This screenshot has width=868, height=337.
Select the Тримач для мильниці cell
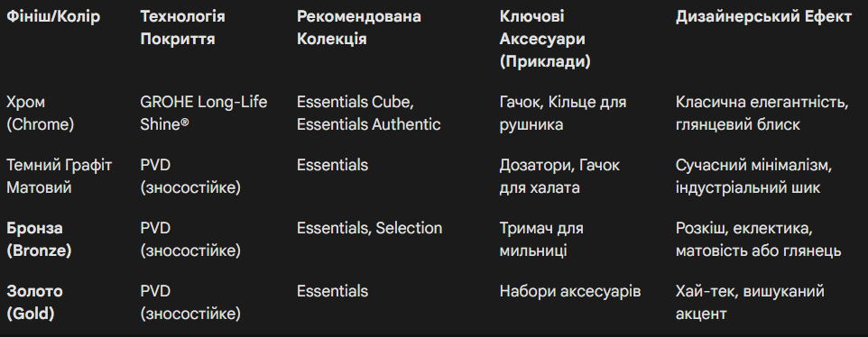541,239
